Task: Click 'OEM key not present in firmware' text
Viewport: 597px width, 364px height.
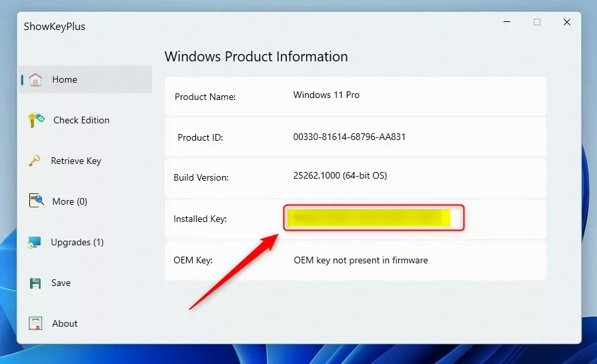Action: 361,260
